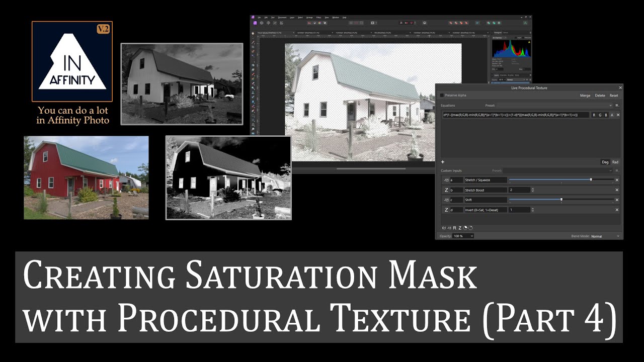The image size is (644, 362).
Task: Click the Invert value stepper
Action: coord(533,210)
